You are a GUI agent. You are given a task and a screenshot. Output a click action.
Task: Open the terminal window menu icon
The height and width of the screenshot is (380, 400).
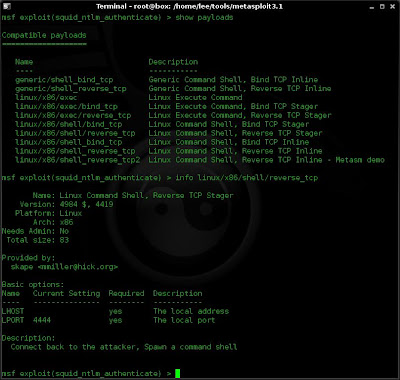point(6,6)
